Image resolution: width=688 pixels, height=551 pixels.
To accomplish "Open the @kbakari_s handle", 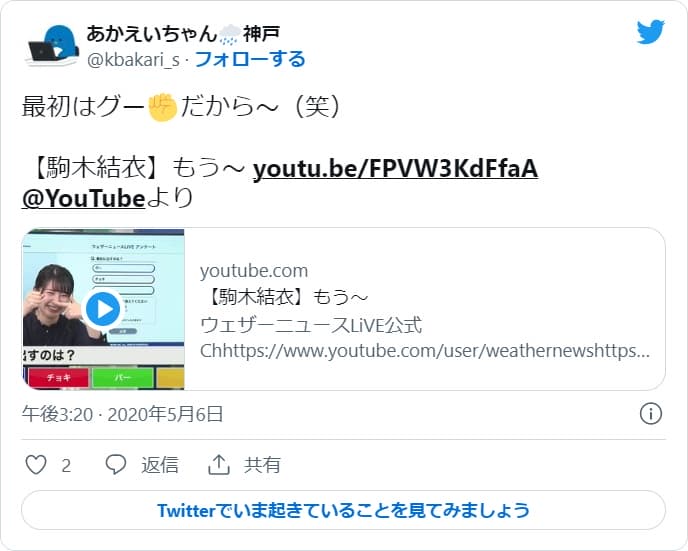I will pos(133,60).
